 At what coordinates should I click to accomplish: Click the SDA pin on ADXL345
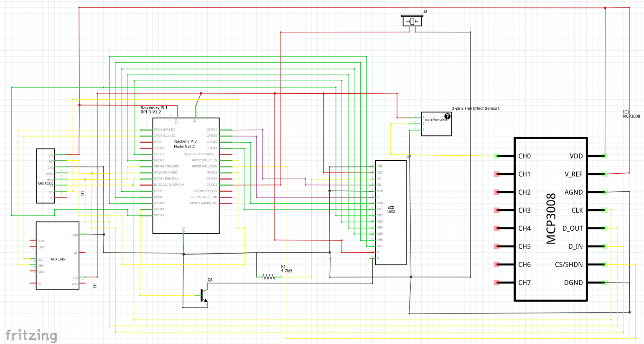point(33,265)
